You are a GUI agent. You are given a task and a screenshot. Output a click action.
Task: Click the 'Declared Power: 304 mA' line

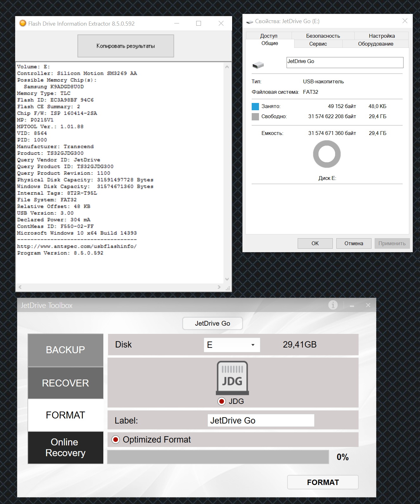(54, 220)
